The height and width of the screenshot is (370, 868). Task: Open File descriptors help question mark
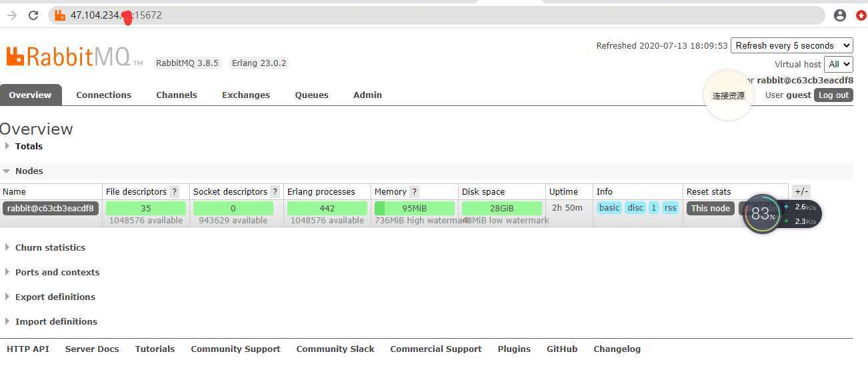tap(174, 191)
